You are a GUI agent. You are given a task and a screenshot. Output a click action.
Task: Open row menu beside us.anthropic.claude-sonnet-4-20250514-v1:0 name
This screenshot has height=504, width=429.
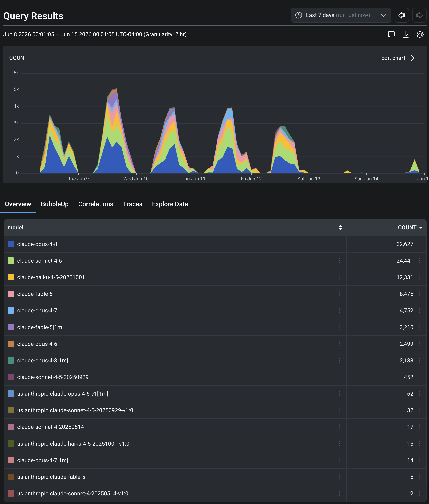click(x=339, y=494)
